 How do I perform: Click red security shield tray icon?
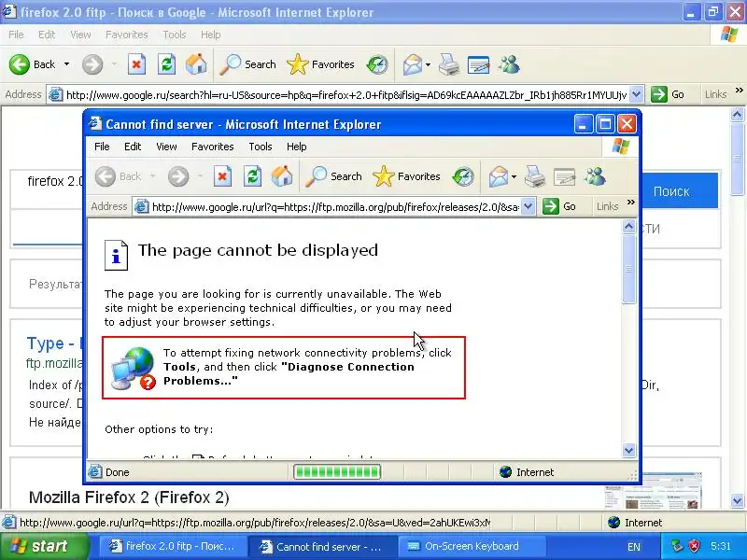[x=695, y=546]
